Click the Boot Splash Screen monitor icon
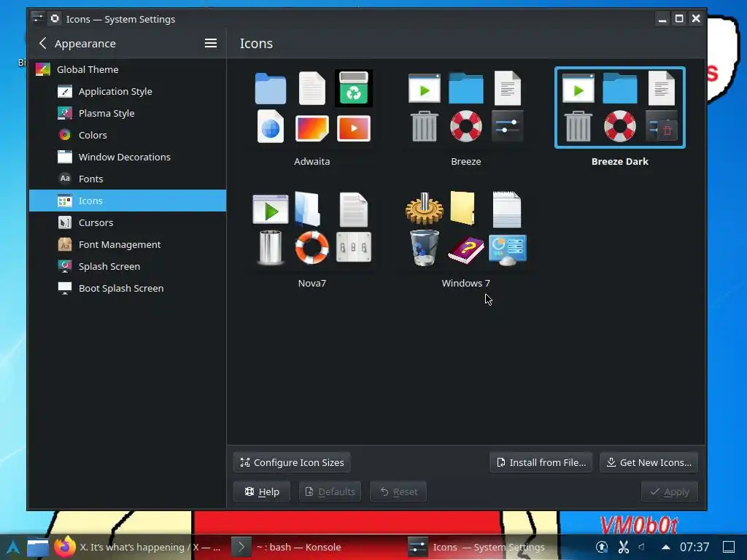The width and height of the screenshot is (747, 560). click(65, 288)
